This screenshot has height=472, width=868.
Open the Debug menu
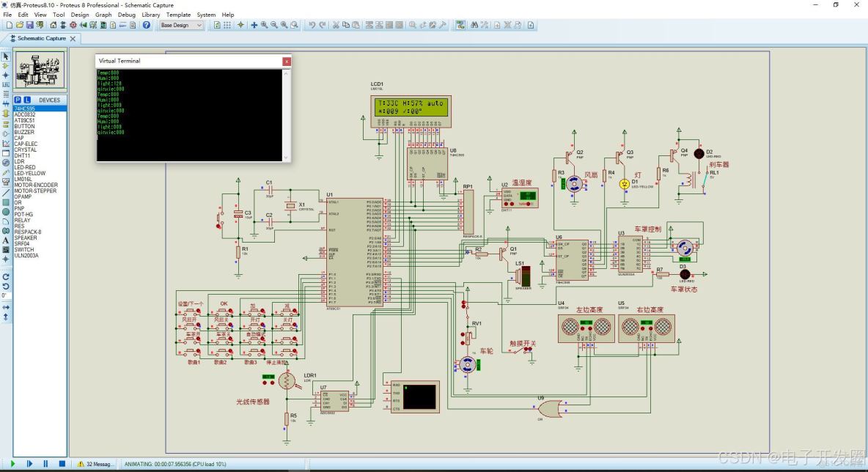coord(126,15)
